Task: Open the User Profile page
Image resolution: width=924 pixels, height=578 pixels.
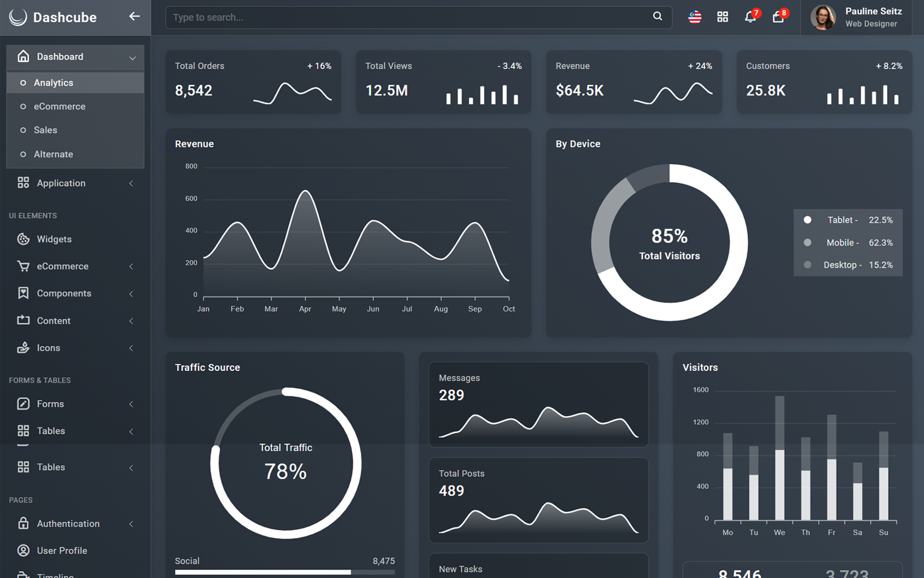Action: coord(62,550)
